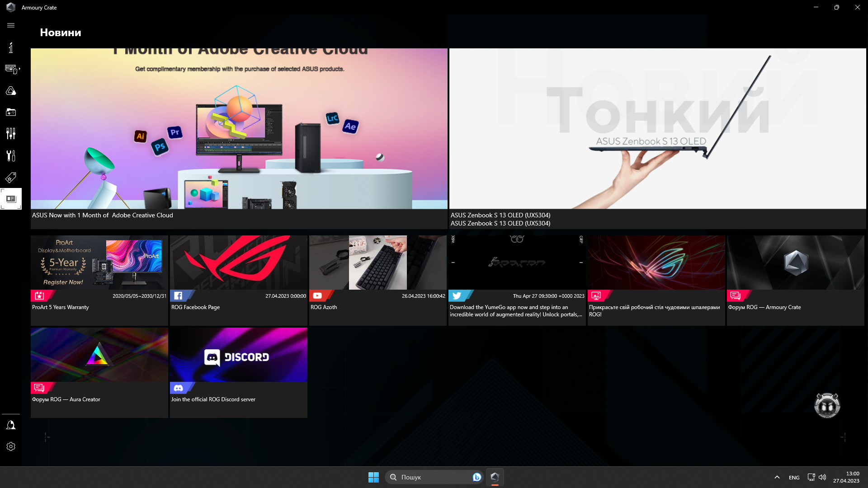This screenshot has height=488, width=868.
Task: Expand the hidden system tray icons chevron
Action: 777,477
